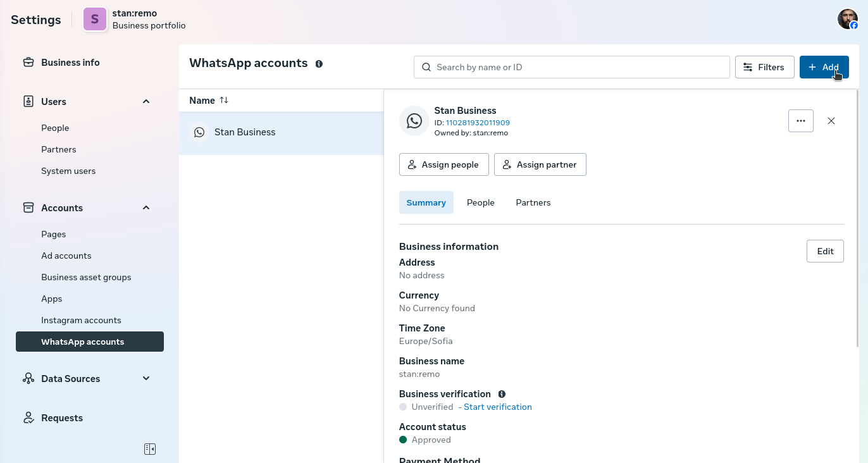The image size is (868, 463).
Task: Click the user profile avatar
Action: [847, 20]
